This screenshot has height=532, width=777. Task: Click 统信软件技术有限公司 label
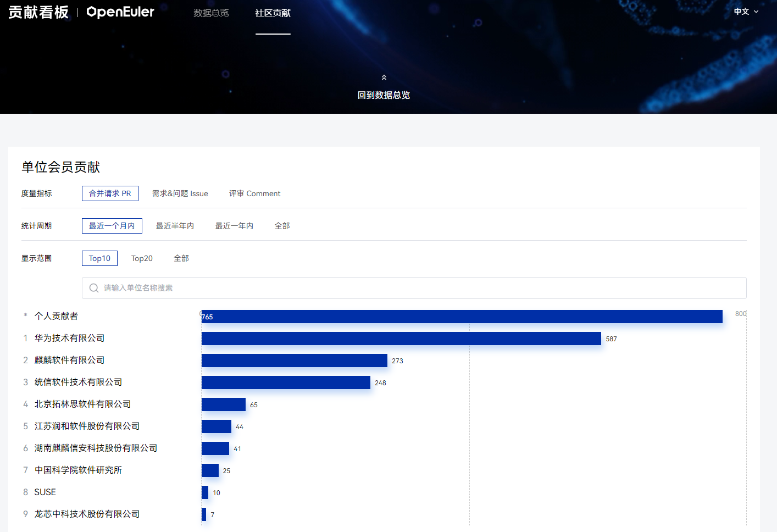[78, 382]
